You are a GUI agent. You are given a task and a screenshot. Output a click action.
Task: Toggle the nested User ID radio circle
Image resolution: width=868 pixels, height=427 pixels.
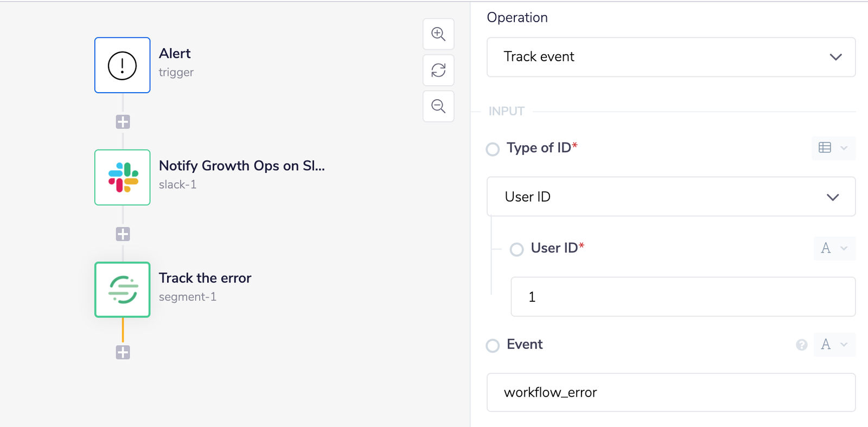coord(517,249)
